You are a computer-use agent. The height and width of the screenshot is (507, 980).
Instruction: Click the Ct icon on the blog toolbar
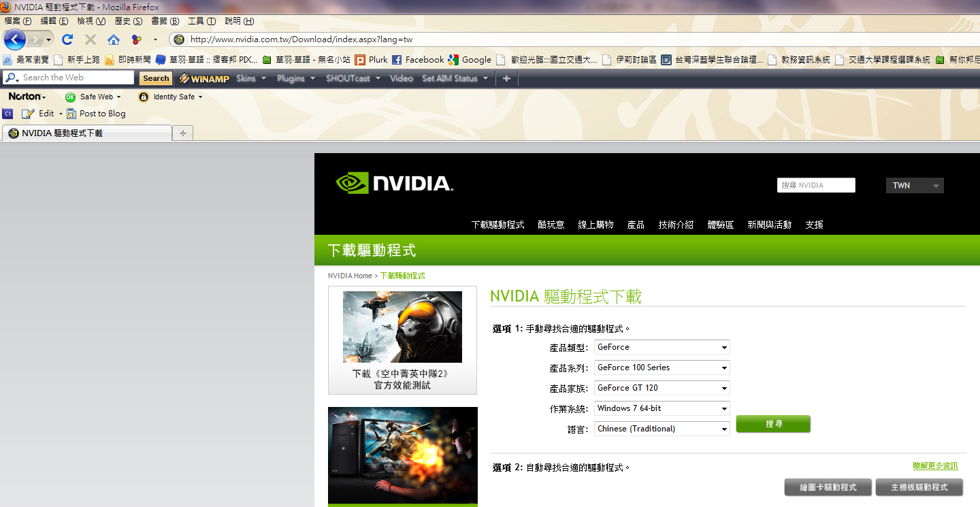pos(8,114)
